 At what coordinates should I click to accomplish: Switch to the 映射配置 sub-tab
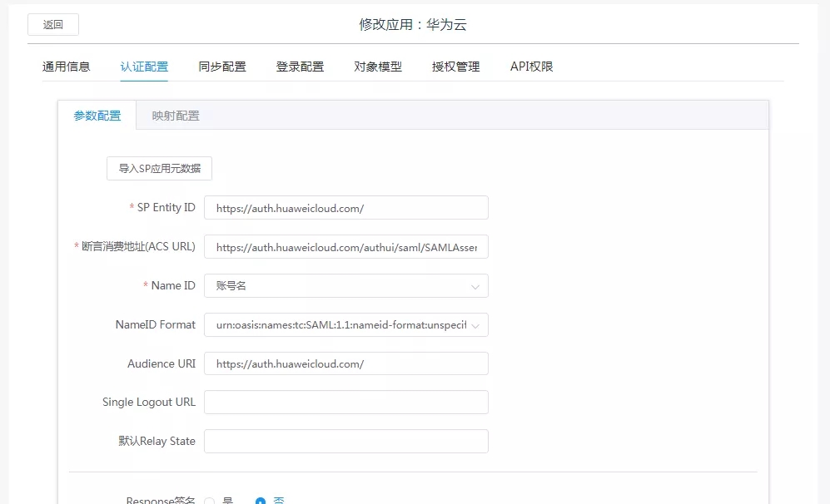[176, 116]
